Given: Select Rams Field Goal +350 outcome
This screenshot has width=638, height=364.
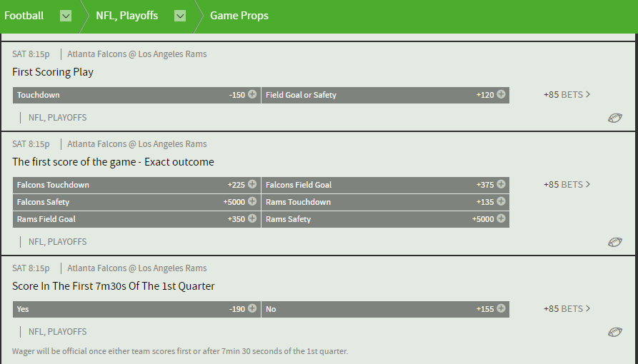Looking at the screenshot, I should 136,219.
